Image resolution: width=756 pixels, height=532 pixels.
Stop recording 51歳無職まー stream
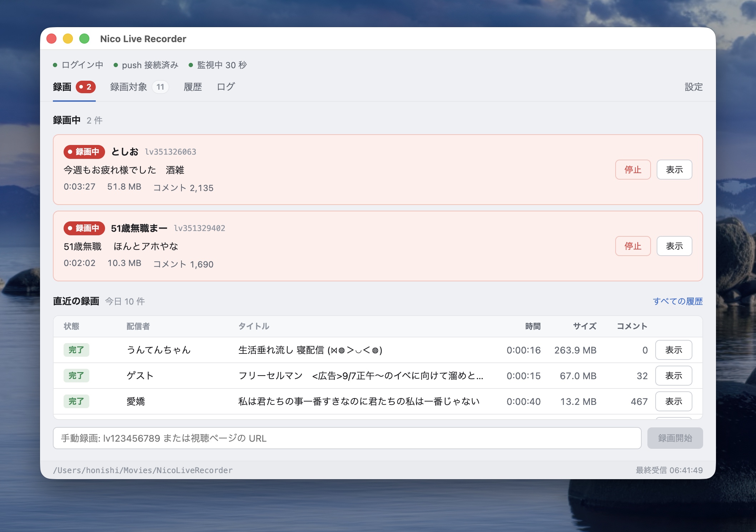[633, 246]
